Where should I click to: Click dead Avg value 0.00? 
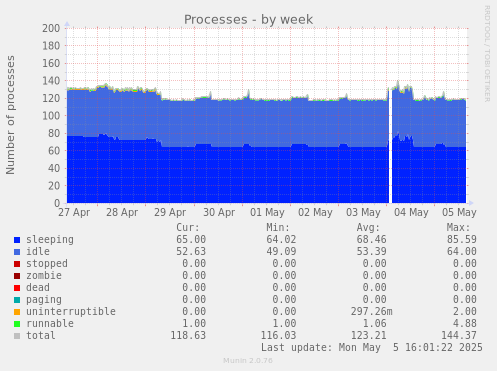pyautogui.click(x=374, y=288)
